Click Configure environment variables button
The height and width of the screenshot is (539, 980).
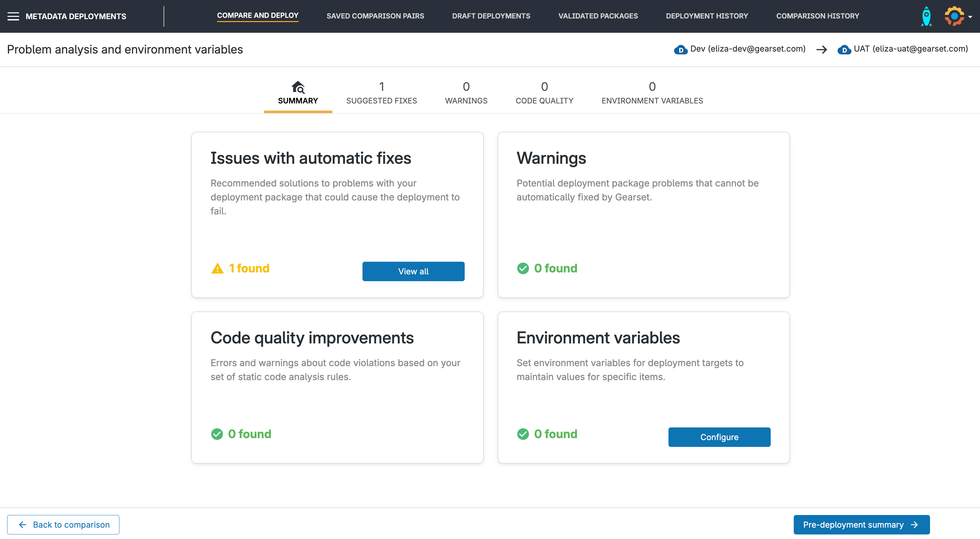(719, 437)
